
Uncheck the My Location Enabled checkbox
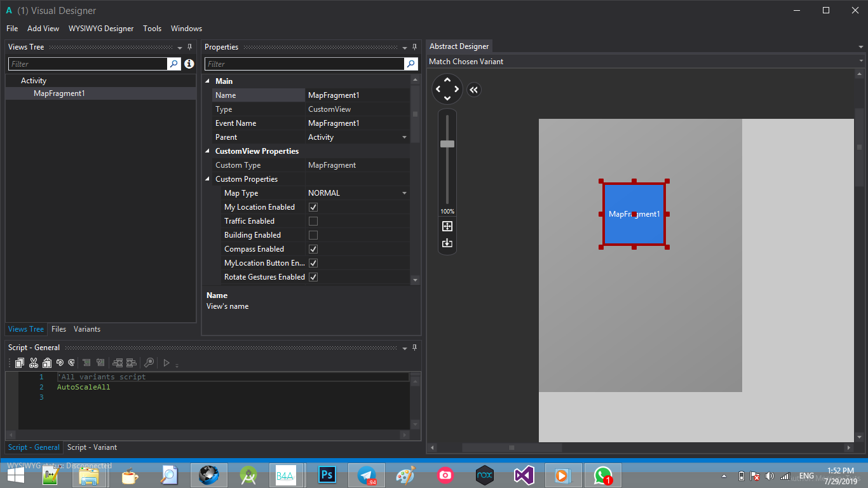coord(313,207)
